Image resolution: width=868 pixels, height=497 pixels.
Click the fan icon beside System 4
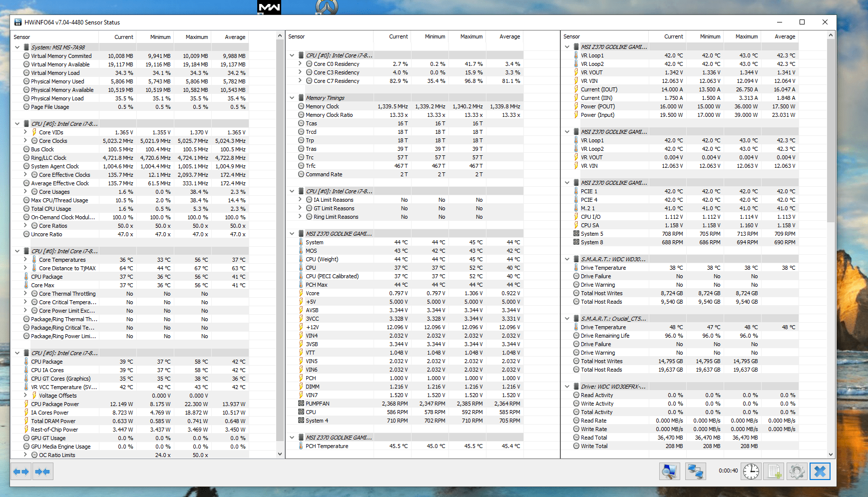(x=301, y=421)
